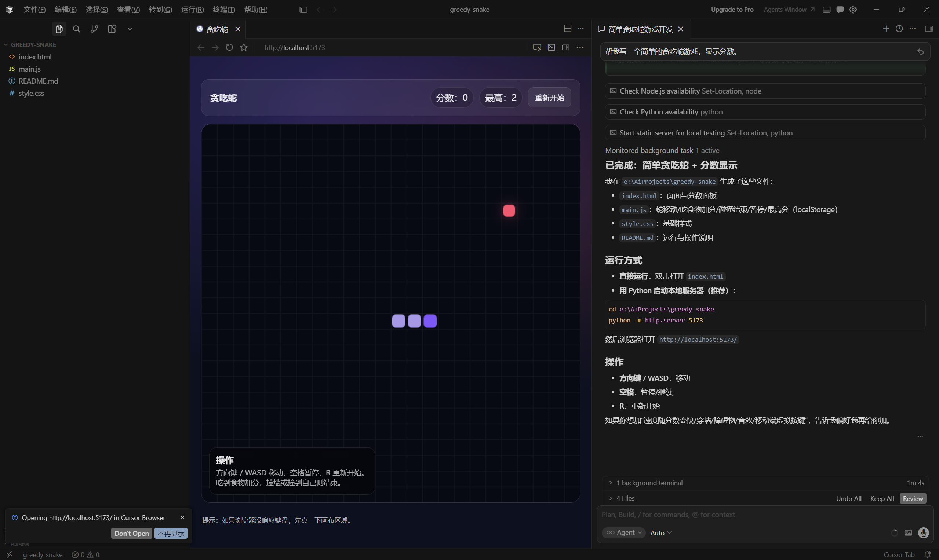The image size is (939, 560).
Task: Toggle the bottom panel icon in title bar
Action: pos(826,10)
